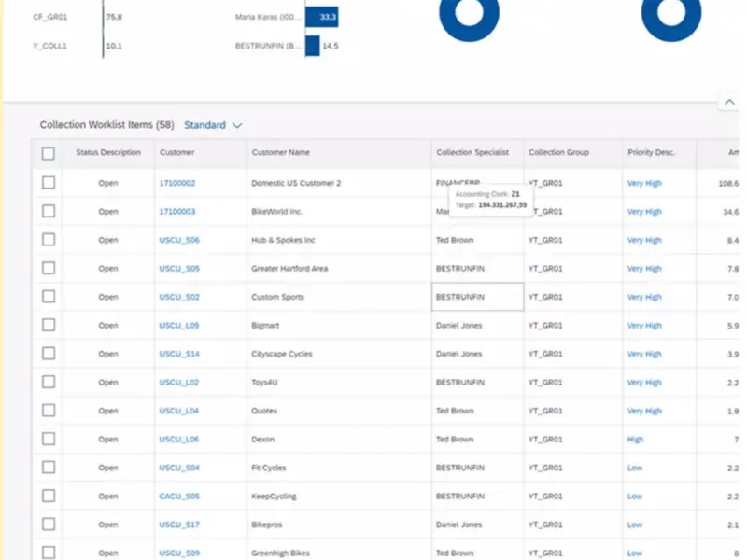Click the Priority Desc. column header
The height and width of the screenshot is (560, 747).
pyautogui.click(x=651, y=153)
